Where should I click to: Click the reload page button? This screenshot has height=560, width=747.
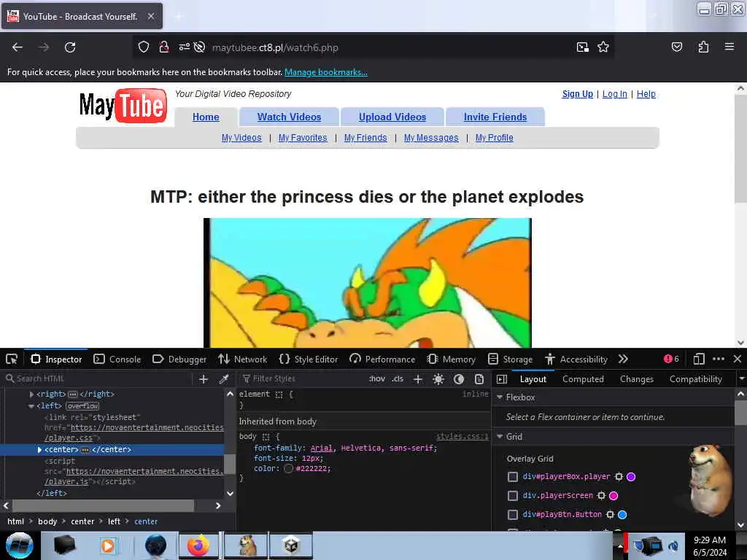click(70, 47)
